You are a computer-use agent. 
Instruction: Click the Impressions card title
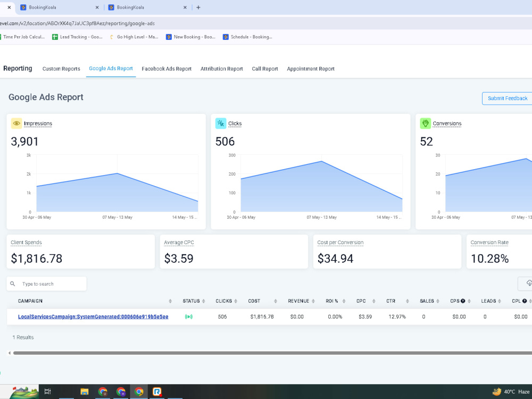coord(38,123)
